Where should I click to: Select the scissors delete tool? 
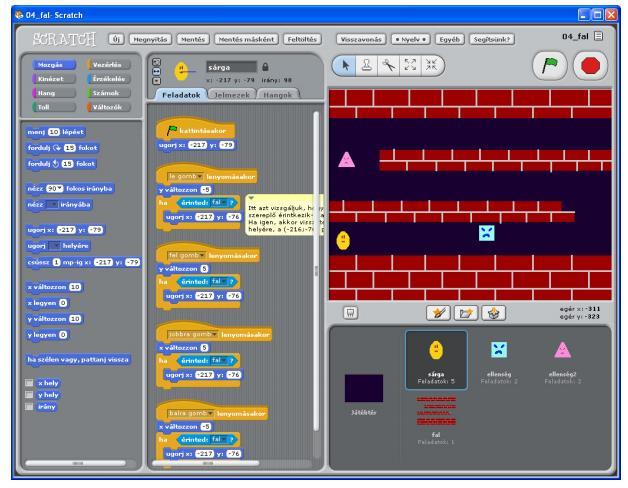coord(388,65)
